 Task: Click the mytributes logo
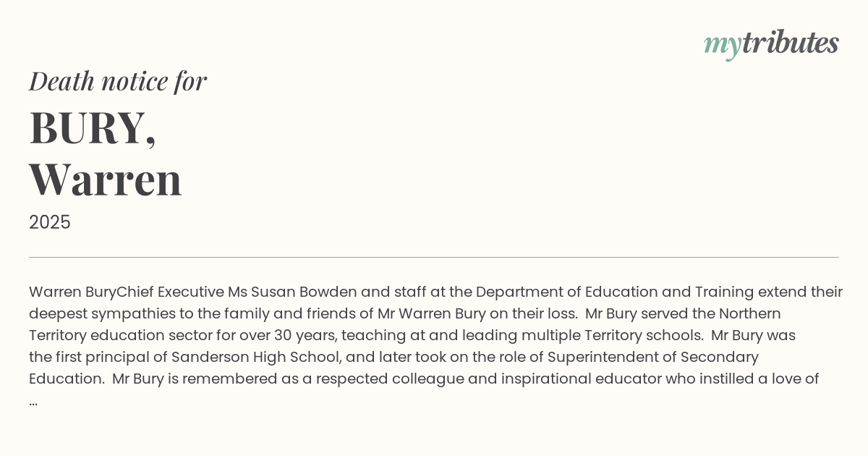(x=771, y=43)
